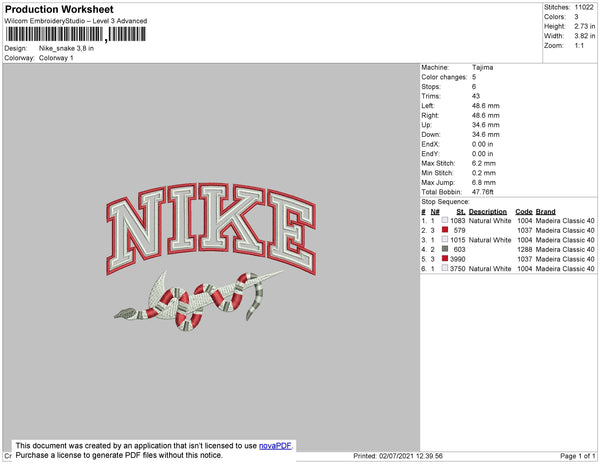
Task: Select the EndX value 0.00 in
Action: 483,144
